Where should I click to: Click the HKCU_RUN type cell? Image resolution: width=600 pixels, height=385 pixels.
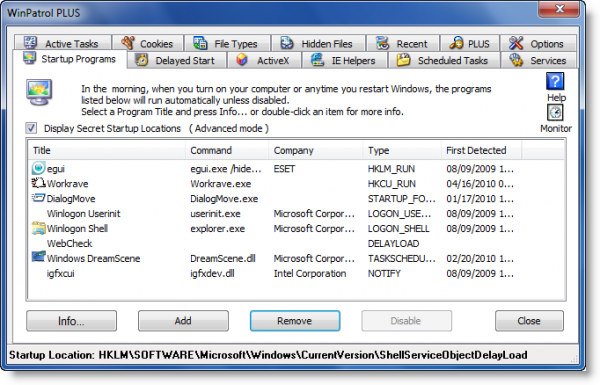pyautogui.click(x=391, y=184)
